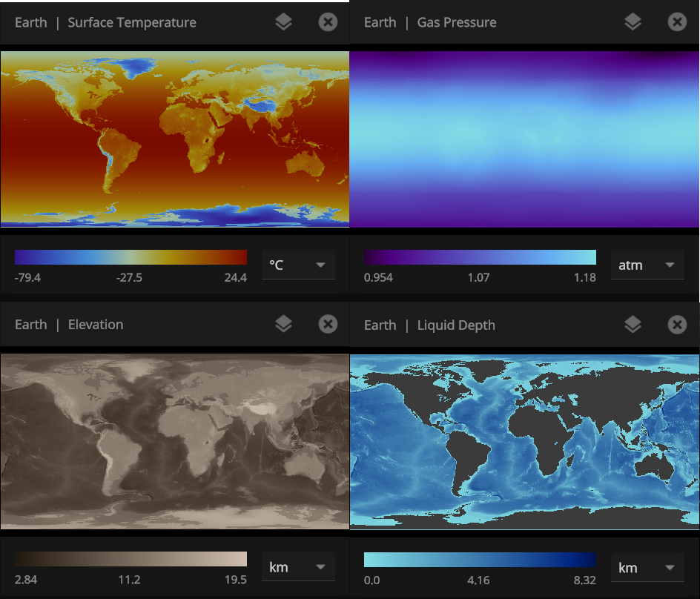The height and width of the screenshot is (599, 700).
Task: Open the Elevation km unit dropdown
Action: click(x=298, y=567)
